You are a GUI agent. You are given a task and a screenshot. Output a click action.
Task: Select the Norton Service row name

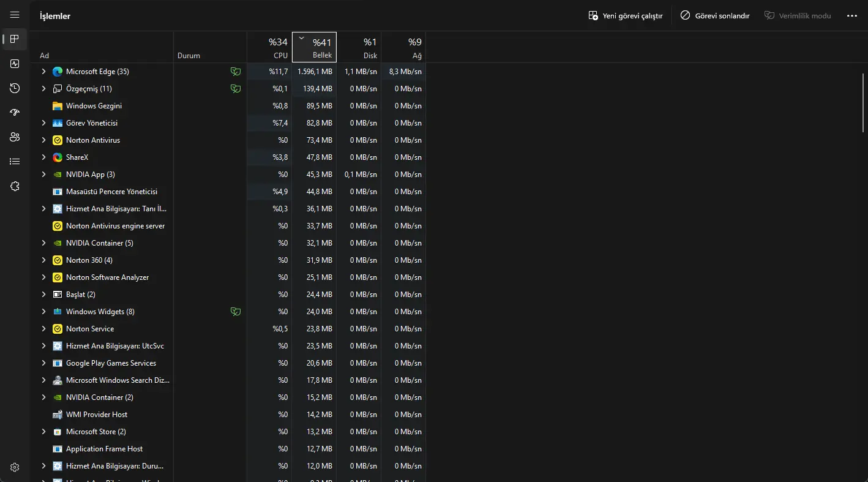coord(90,329)
